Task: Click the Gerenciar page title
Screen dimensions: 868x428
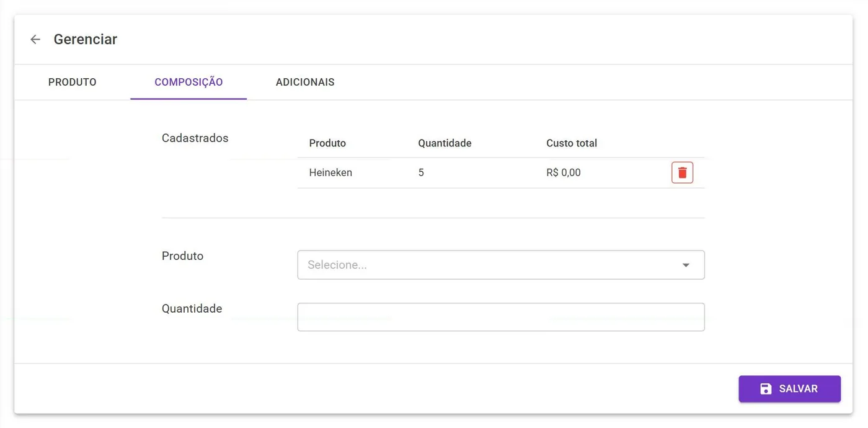Action: pos(86,40)
